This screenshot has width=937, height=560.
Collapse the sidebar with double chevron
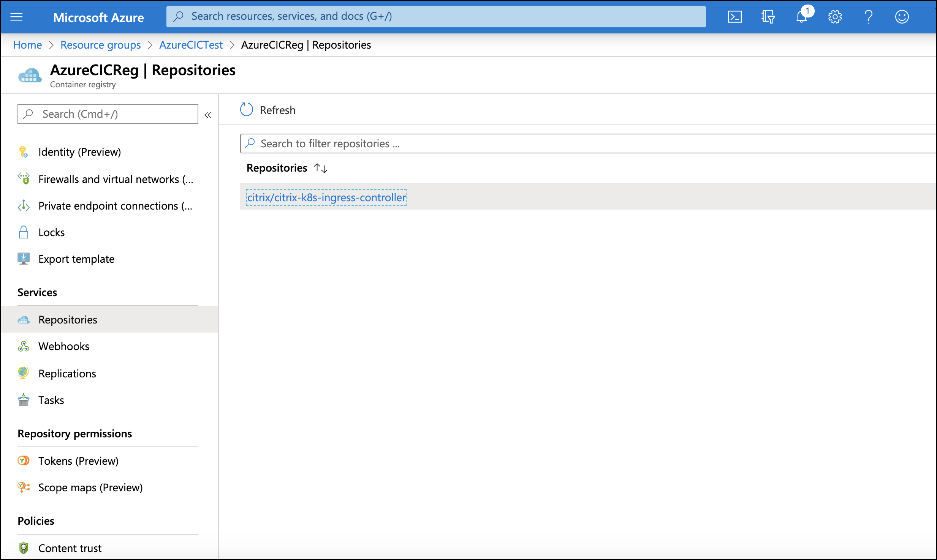(208, 115)
